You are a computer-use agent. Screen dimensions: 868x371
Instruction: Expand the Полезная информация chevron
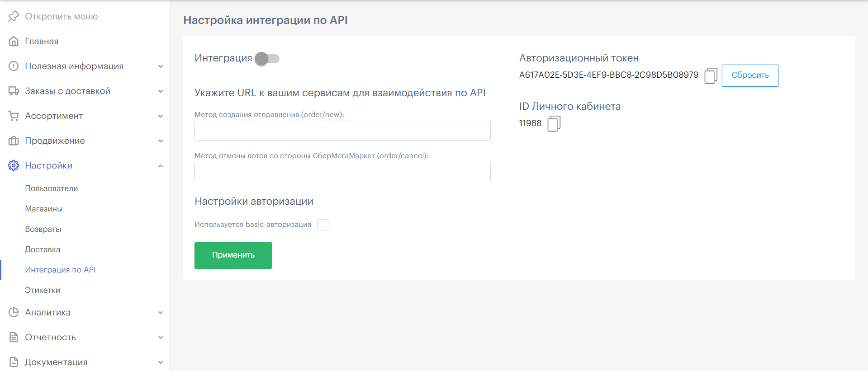click(x=161, y=66)
